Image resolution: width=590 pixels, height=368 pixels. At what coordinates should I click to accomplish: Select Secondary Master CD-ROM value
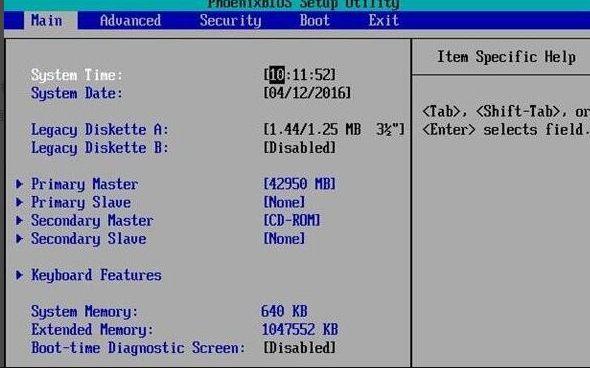click(292, 220)
